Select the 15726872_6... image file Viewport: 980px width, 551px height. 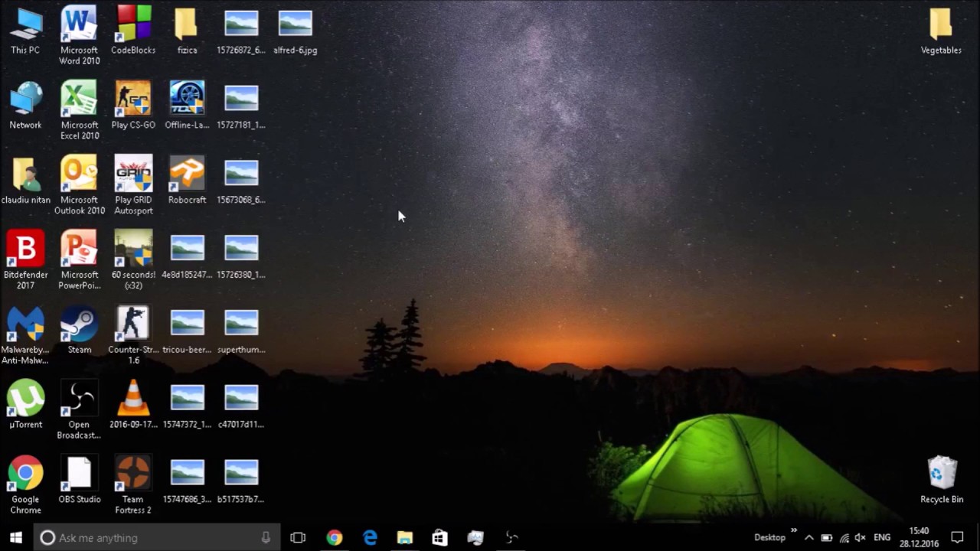(241, 31)
